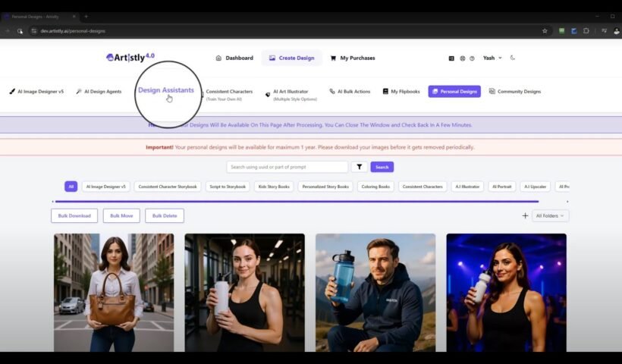Click the AI Design Agents wand icon
Image resolution: width=622 pixels, height=364 pixels.
pyautogui.click(x=79, y=91)
